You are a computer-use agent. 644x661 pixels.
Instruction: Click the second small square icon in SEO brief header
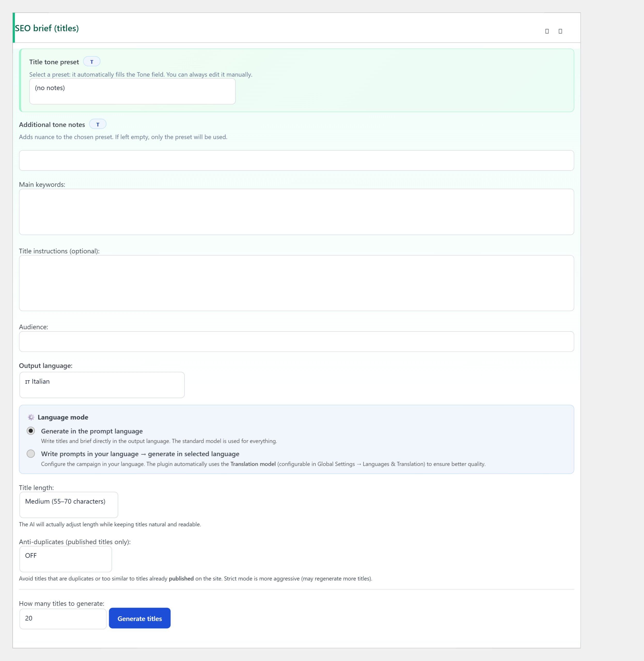pos(560,31)
